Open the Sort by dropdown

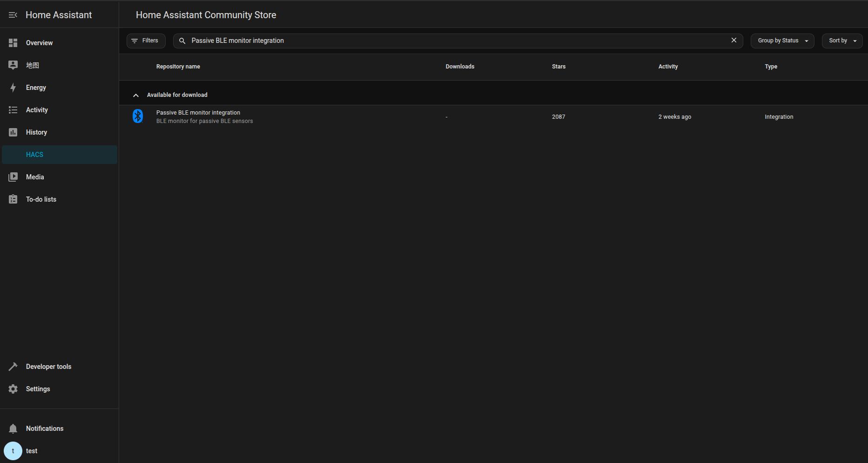(842, 41)
